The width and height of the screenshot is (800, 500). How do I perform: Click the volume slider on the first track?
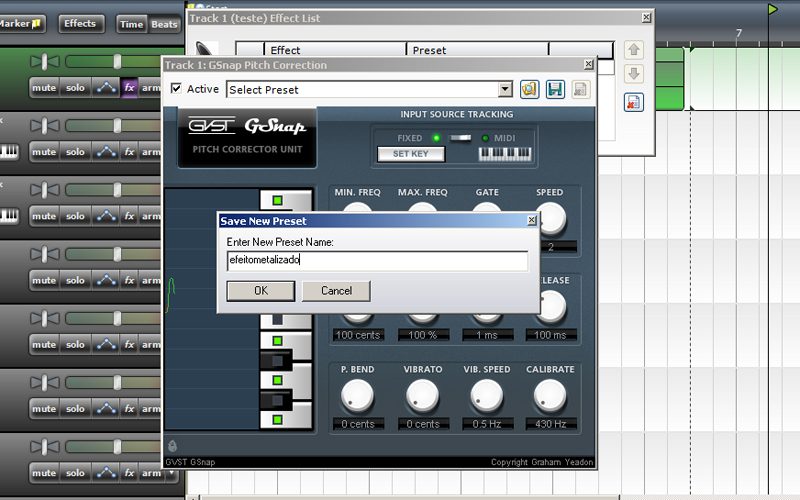pos(117,62)
